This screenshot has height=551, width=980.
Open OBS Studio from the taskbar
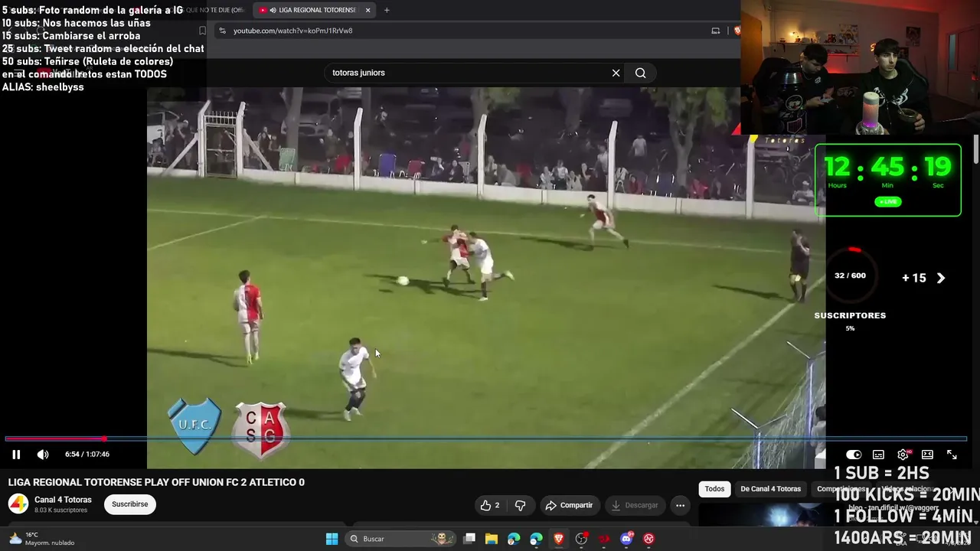[x=581, y=539]
